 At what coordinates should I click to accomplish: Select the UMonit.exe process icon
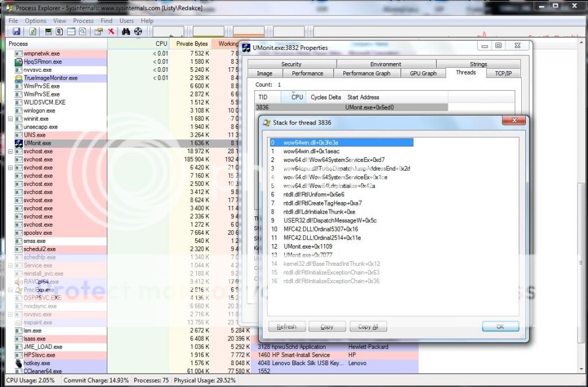(x=19, y=143)
